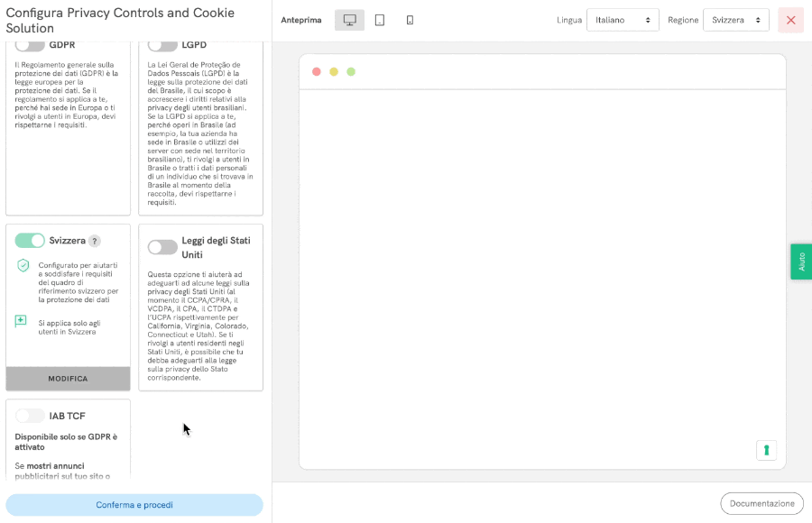Image resolution: width=812 pixels, height=523 pixels.
Task: Click the shield checkmark icon under Svizzera
Action: [x=23, y=265]
